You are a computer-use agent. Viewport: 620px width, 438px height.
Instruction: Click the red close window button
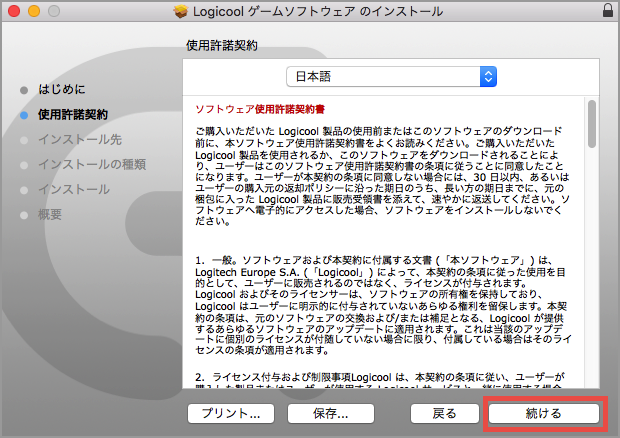14,11
